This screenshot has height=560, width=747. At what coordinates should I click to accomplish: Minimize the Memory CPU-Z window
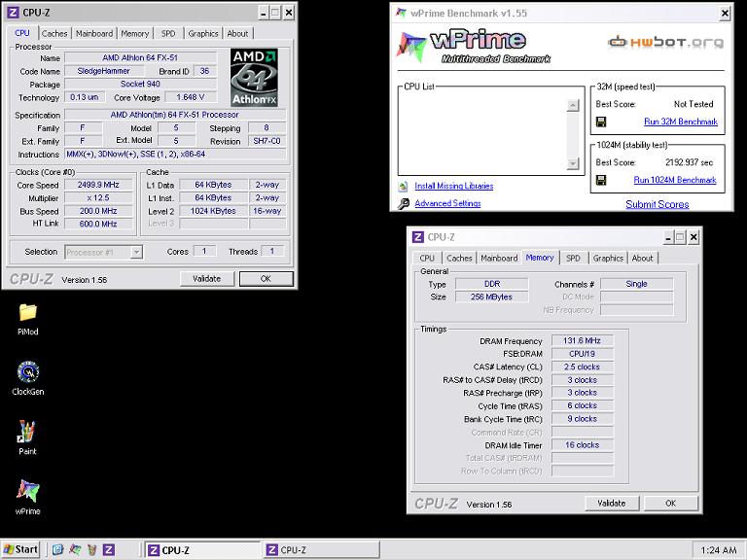[x=669, y=236]
